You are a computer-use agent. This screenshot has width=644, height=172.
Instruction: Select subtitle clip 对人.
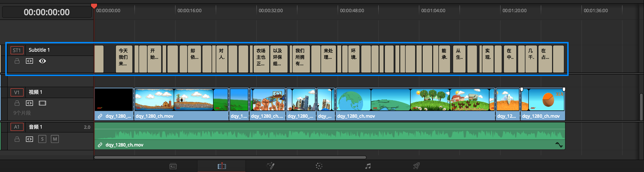[x=222, y=59]
